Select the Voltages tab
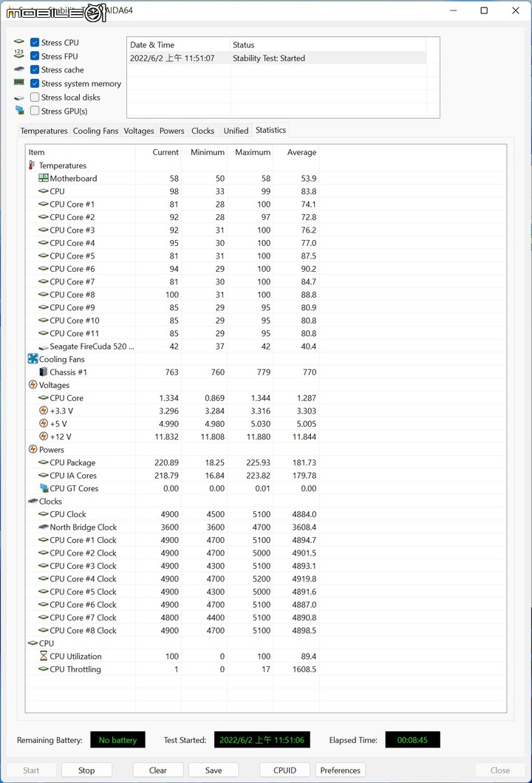 tap(139, 131)
